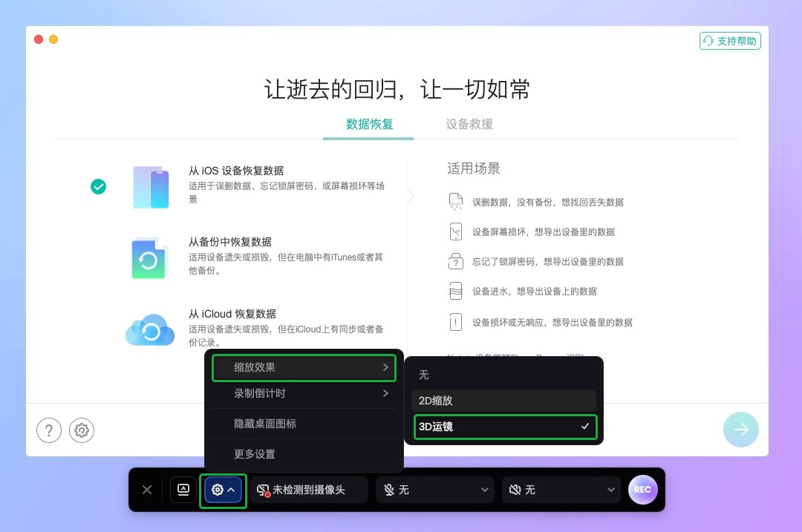Click the deleted-data file icon under 适用场景
The image size is (802, 532).
click(456, 202)
